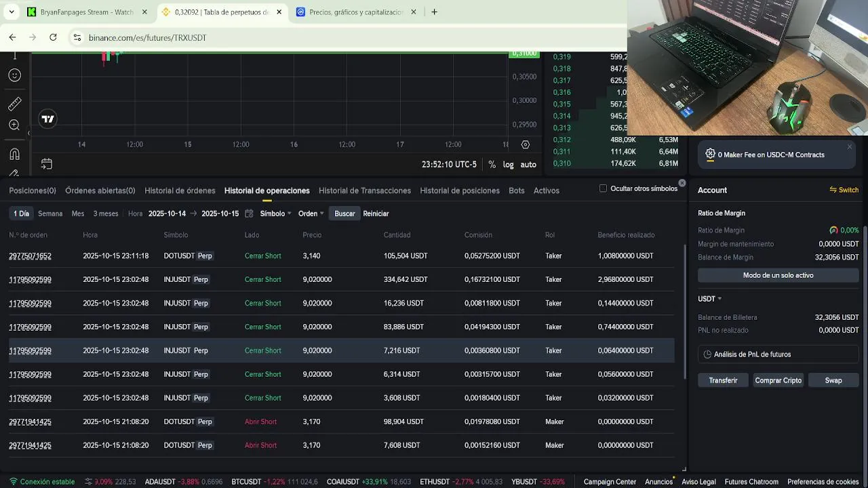868x488 pixels.
Task: Open the browser tab search dropdown arrow
Action: (x=11, y=12)
